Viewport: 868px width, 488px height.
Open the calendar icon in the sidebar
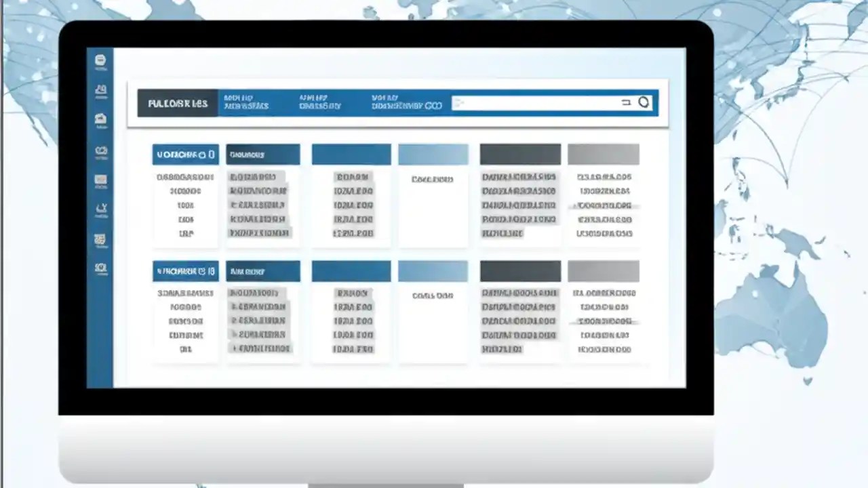point(100,89)
